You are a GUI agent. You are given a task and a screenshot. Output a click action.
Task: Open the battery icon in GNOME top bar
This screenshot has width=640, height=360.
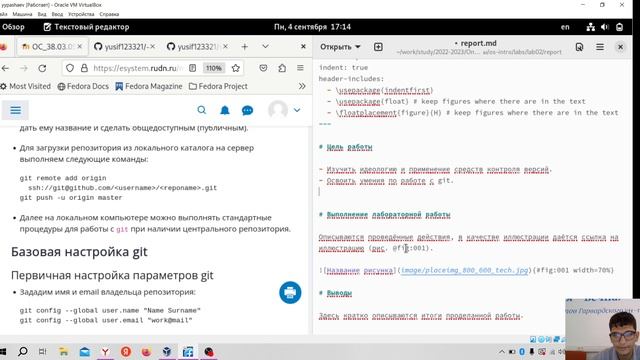[x=619, y=27]
